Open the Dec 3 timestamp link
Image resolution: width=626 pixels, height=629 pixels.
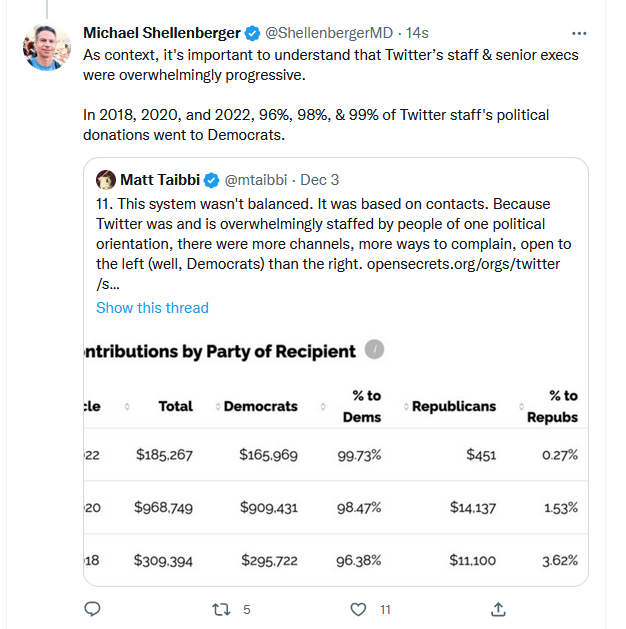320,180
